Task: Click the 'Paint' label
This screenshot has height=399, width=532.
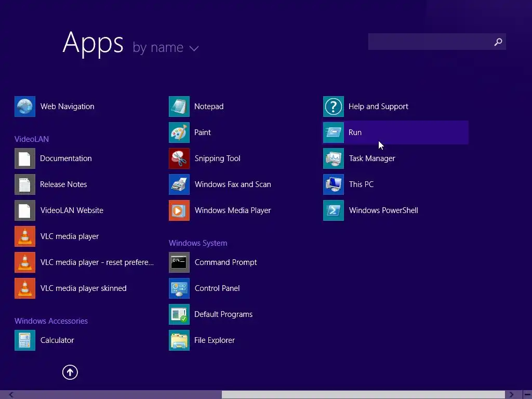Action: click(x=202, y=132)
